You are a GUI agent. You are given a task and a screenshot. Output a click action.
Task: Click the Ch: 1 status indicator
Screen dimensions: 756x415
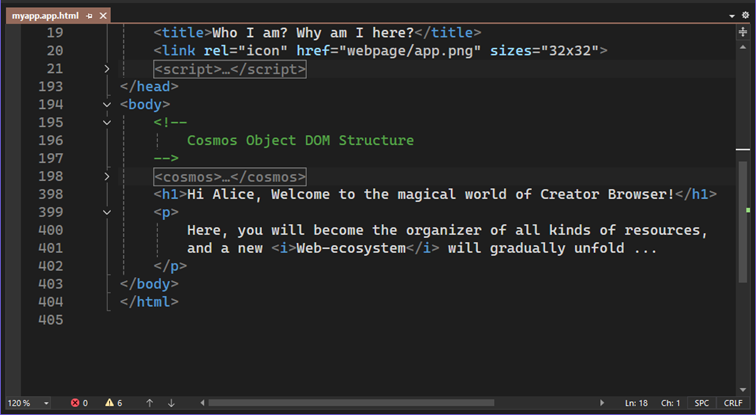tap(670, 403)
